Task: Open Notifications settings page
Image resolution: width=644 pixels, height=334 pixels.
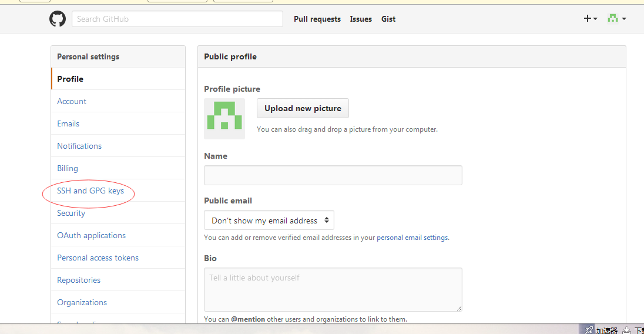Action: tap(79, 146)
